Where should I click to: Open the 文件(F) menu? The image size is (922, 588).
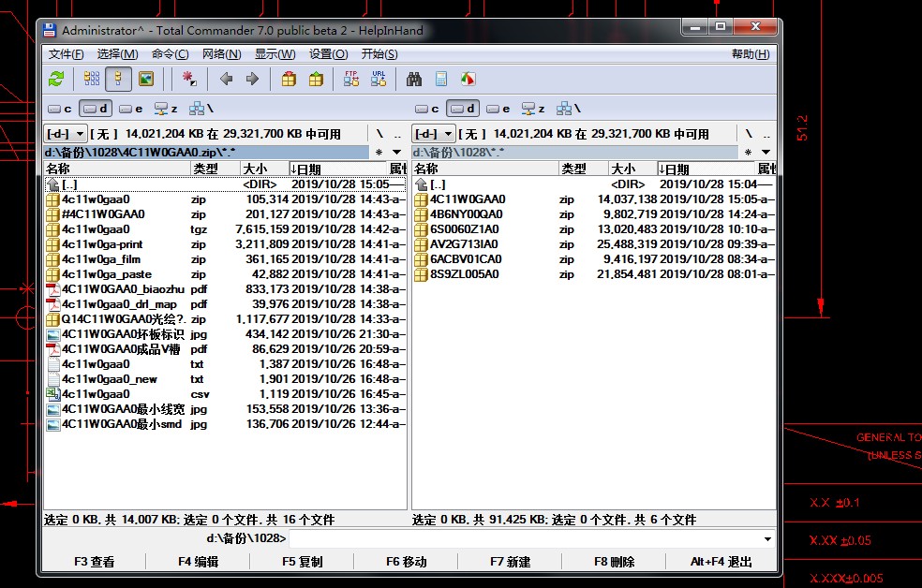66,54
